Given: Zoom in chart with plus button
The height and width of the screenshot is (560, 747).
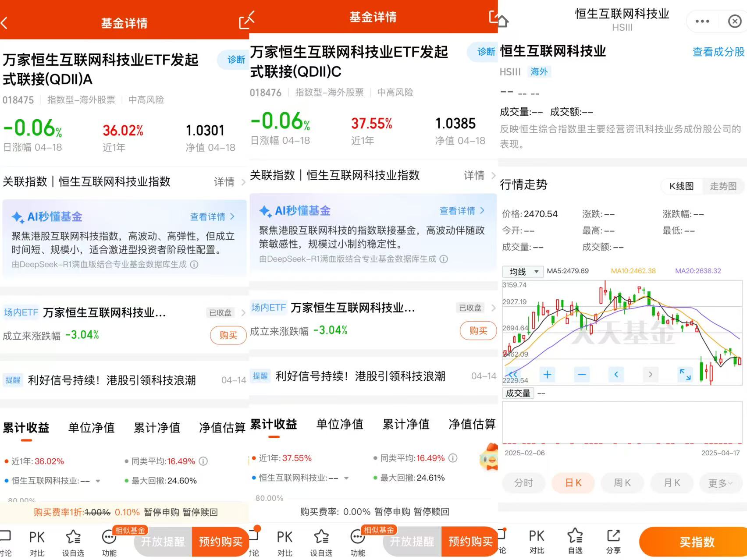Looking at the screenshot, I should 547,374.
